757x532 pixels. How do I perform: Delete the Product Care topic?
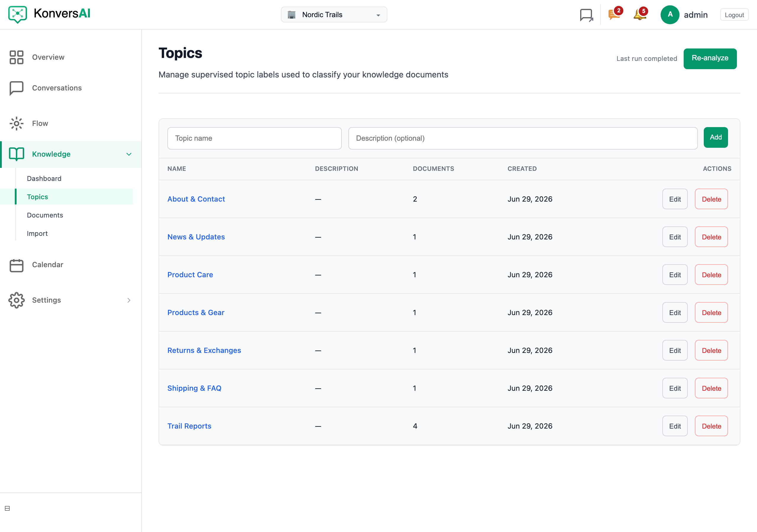(711, 275)
